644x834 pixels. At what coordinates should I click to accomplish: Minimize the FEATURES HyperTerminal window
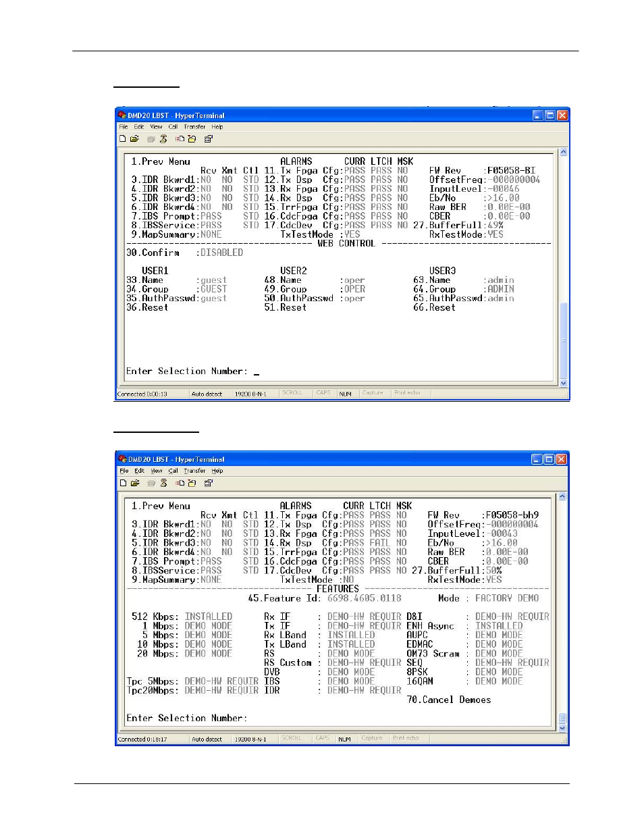537,459
